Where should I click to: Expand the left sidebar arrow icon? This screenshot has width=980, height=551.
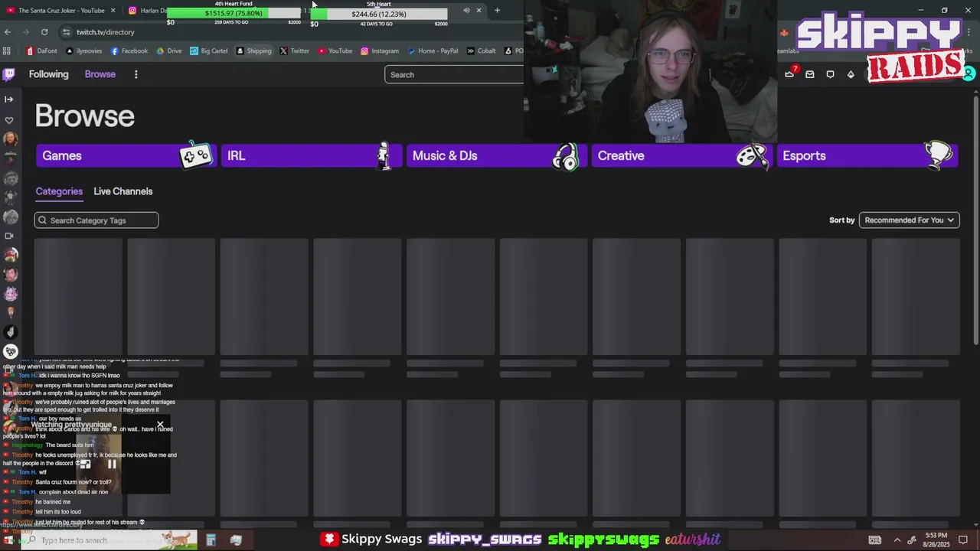9,99
